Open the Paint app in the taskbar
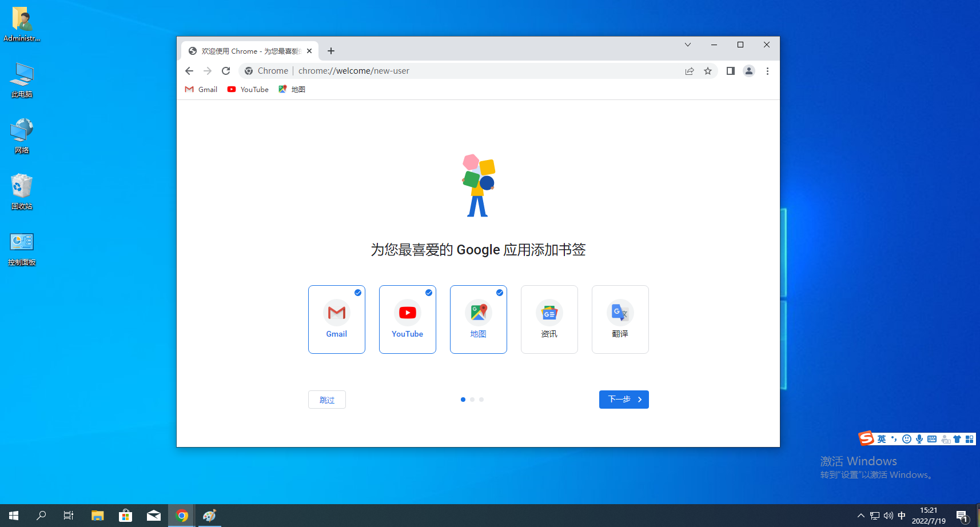980x527 pixels. [210, 516]
